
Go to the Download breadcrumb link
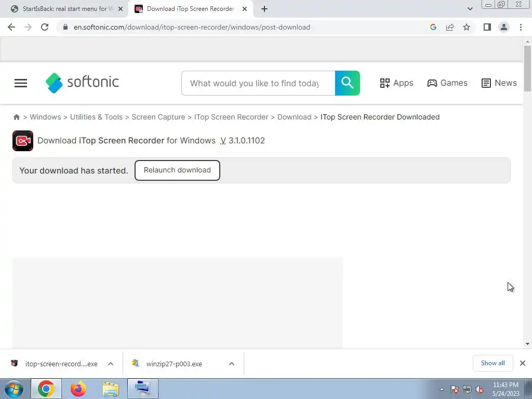(294, 117)
